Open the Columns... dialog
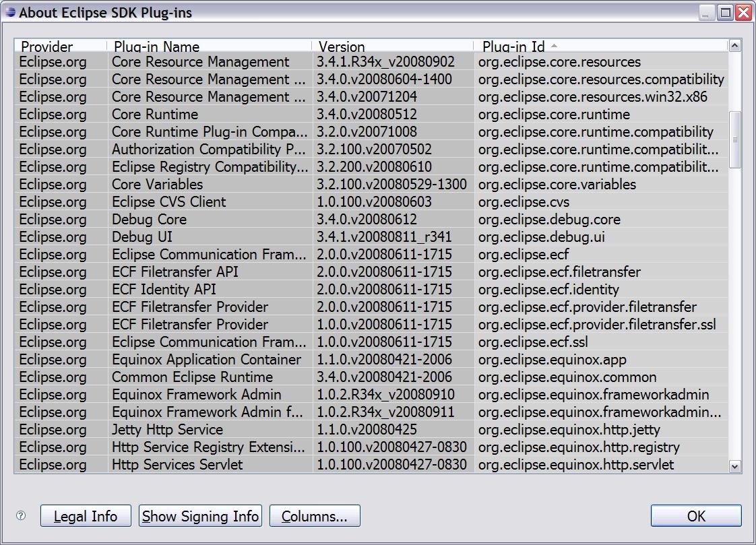Image resolution: width=756 pixels, height=545 pixels. point(315,516)
